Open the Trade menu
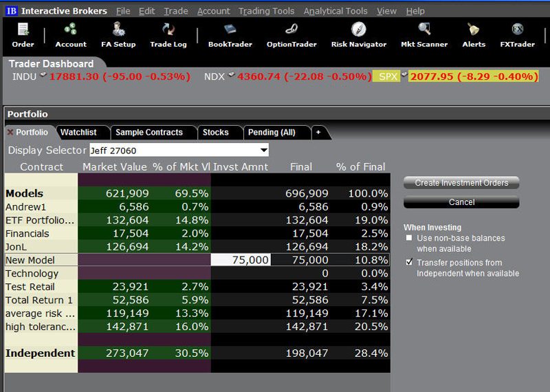Screen dimensions: 550x392 coord(176,11)
